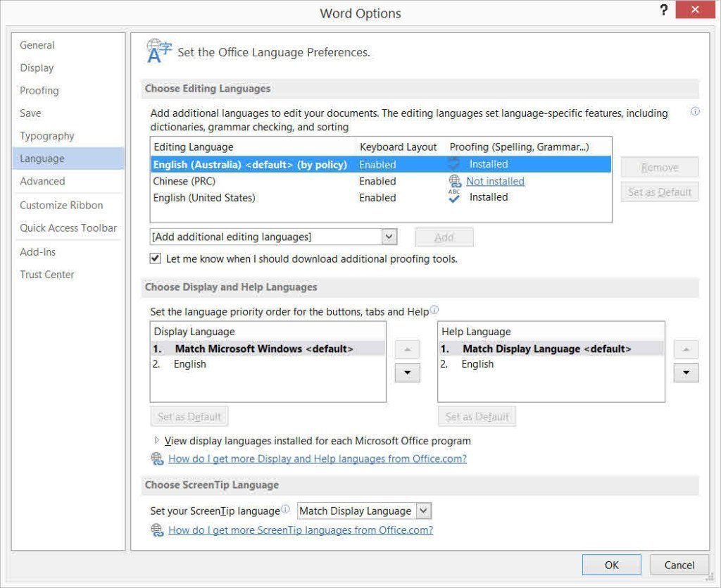721x588 pixels.
Task: Go to the Add-Ins category
Action: 38,251
